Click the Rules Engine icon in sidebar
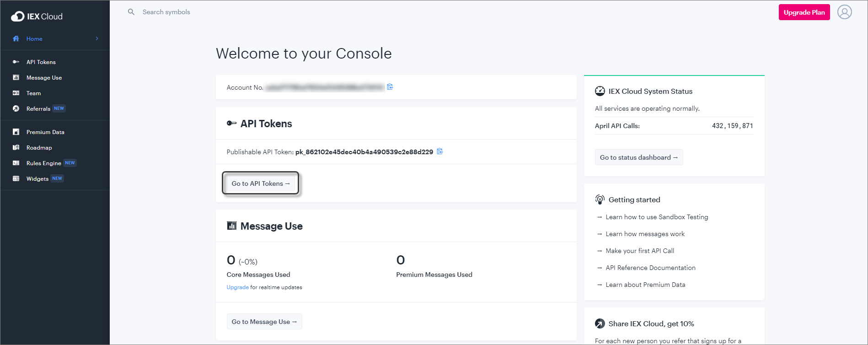Screen dimensions: 868x345 [x=16, y=163]
